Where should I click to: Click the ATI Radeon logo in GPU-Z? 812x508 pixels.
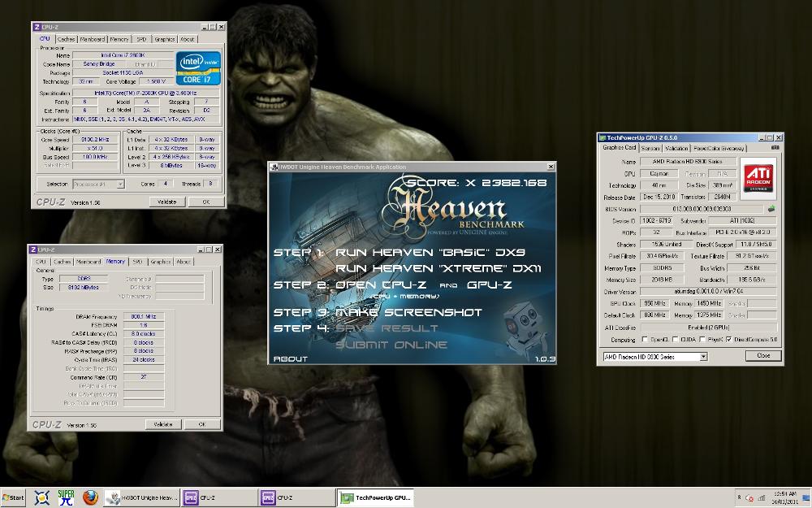point(759,179)
